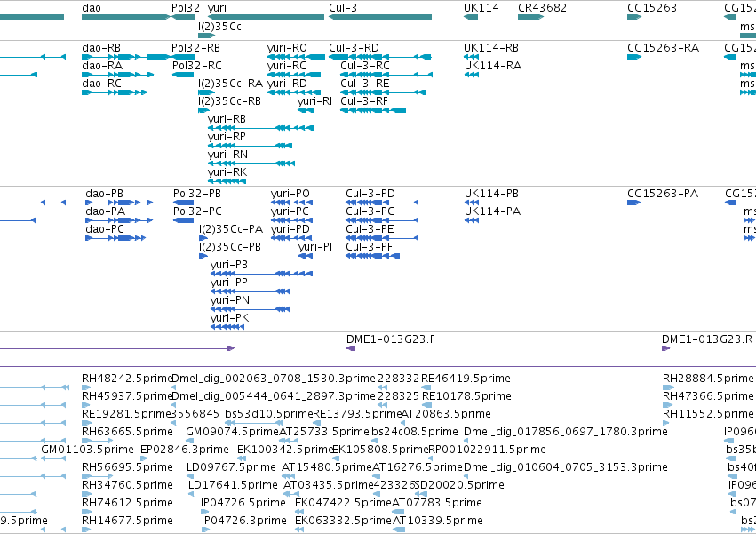Click protein l(2)35Cc-PB

[229, 248]
